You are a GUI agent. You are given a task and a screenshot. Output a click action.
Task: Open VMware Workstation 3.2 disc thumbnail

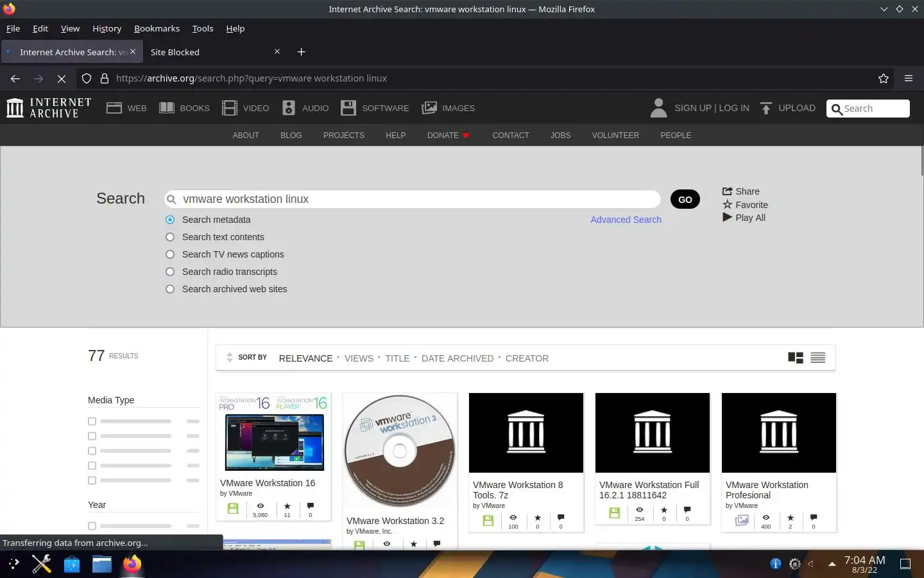(400, 451)
